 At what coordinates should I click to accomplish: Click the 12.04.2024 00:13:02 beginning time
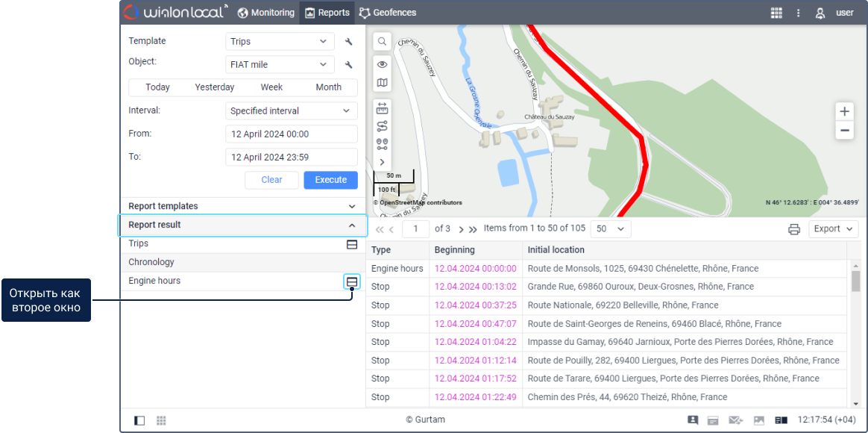[x=476, y=287]
